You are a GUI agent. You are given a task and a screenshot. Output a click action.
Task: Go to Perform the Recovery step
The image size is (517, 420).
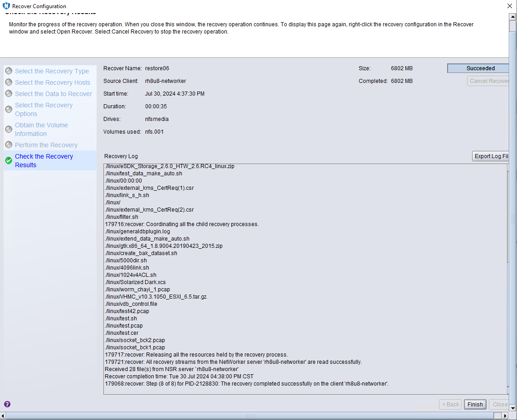click(x=46, y=145)
